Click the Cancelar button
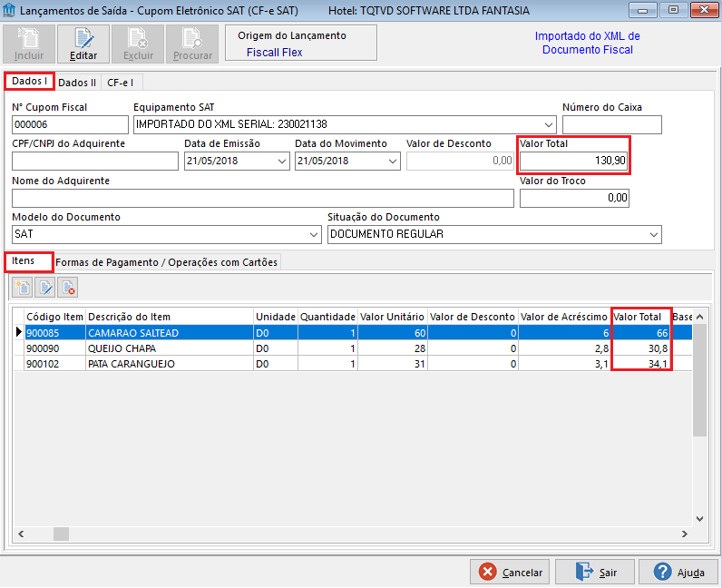722x588 pixels. [x=510, y=572]
